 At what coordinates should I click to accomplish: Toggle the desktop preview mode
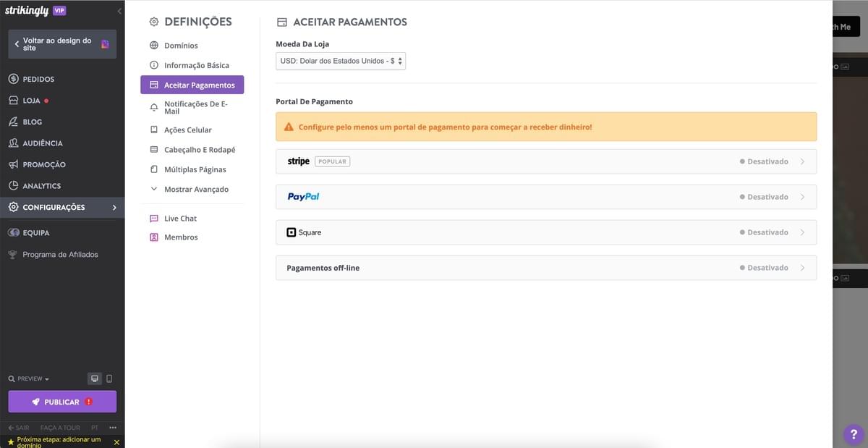coord(94,378)
